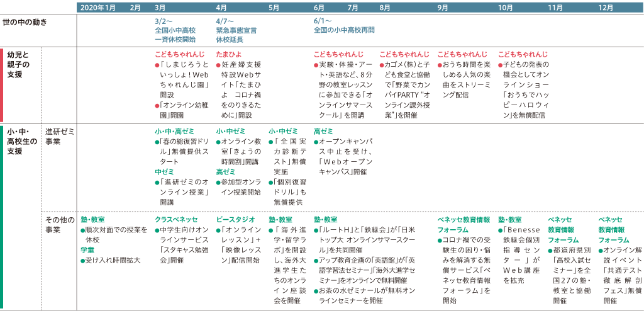Click the 5月 month header
The height and width of the screenshot is (330, 644).
[274, 8]
